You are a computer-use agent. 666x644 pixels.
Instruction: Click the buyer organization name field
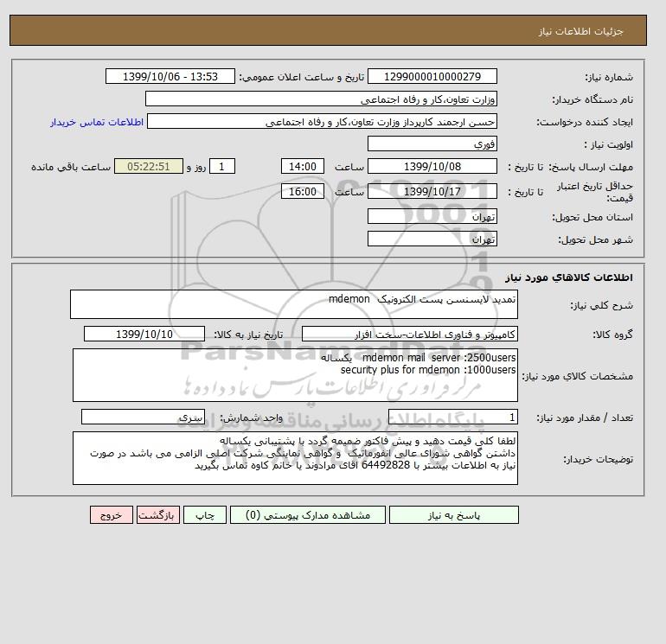click(x=321, y=99)
